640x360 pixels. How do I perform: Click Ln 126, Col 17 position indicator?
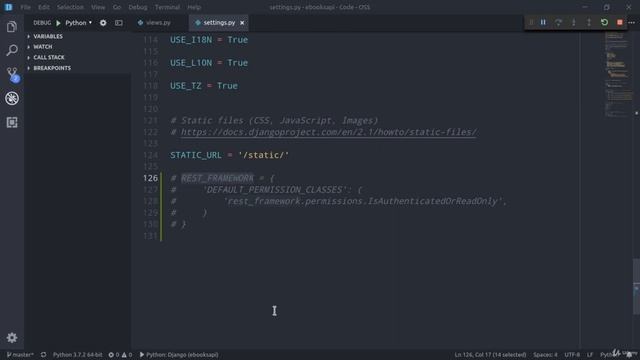490,355
